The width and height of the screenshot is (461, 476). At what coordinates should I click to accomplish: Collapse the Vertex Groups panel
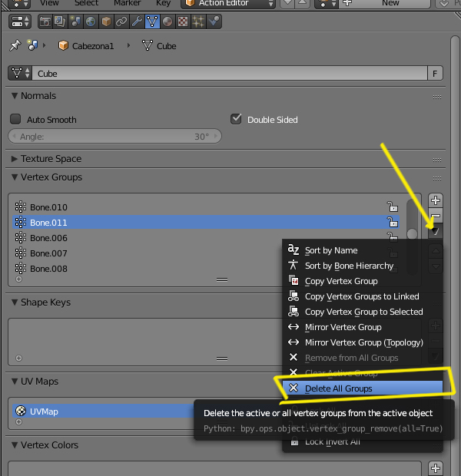pyautogui.click(x=47, y=177)
